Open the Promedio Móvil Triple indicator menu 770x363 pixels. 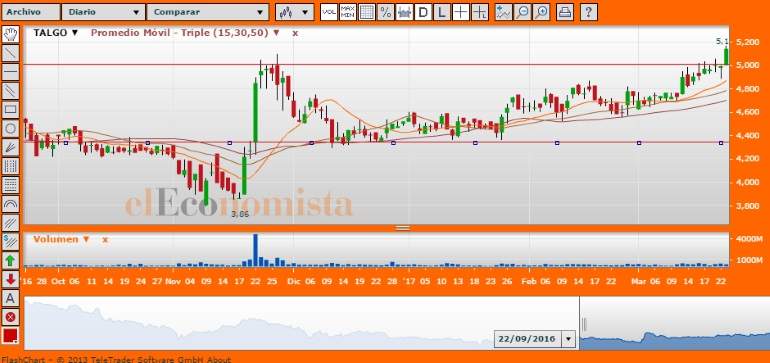(185, 33)
